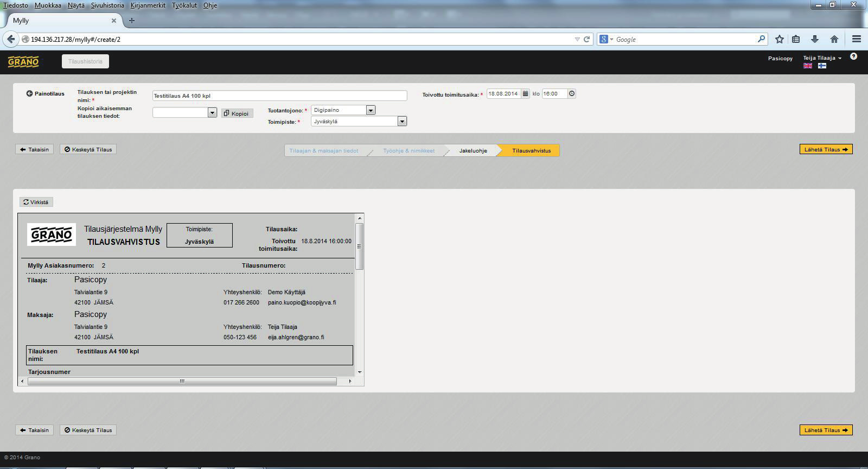Click the upper Takaisin button

pyautogui.click(x=34, y=149)
